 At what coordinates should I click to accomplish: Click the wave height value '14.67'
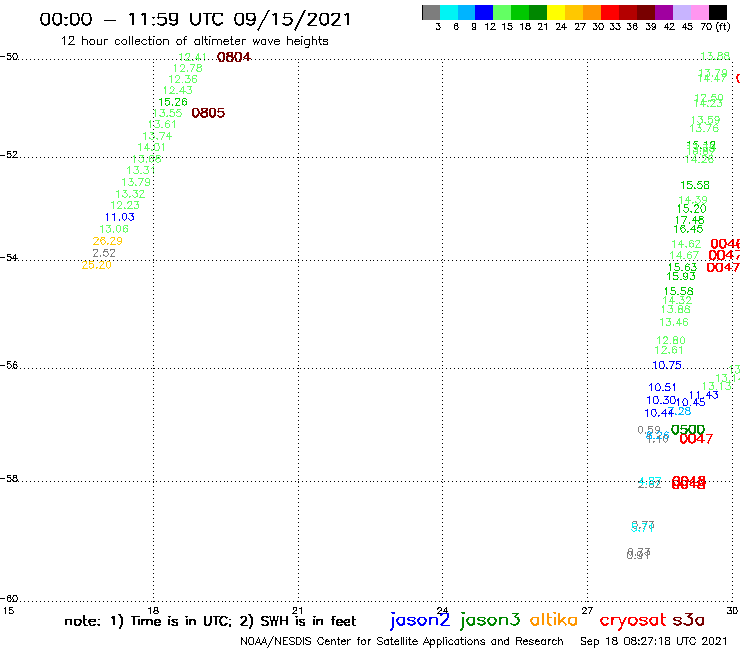[684, 256]
